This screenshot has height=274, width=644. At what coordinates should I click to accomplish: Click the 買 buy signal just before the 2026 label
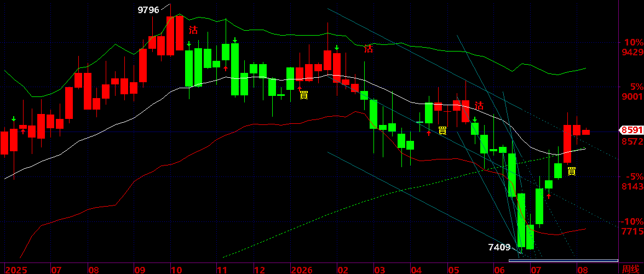click(304, 95)
